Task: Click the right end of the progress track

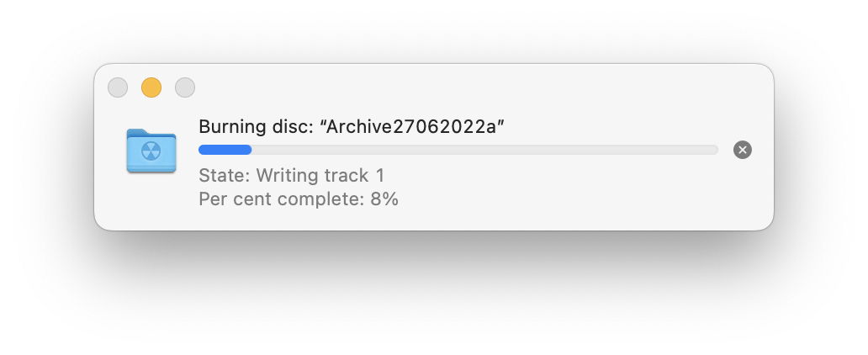Action: [x=712, y=150]
